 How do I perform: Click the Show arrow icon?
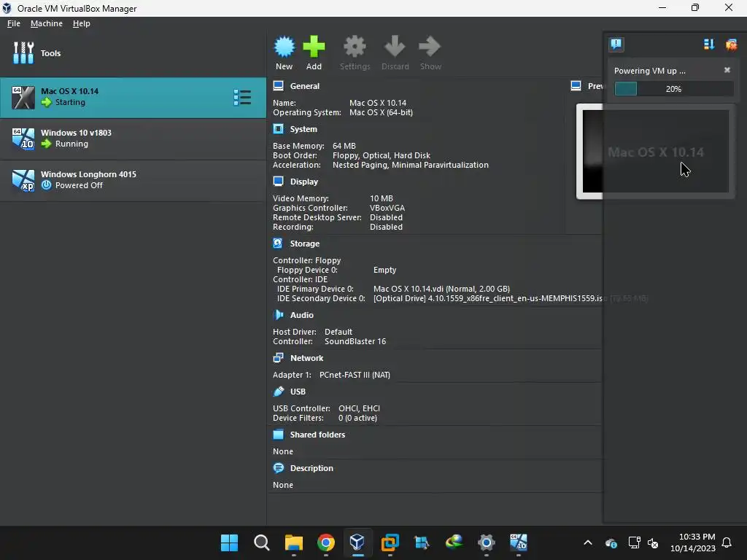coord(430,47)
